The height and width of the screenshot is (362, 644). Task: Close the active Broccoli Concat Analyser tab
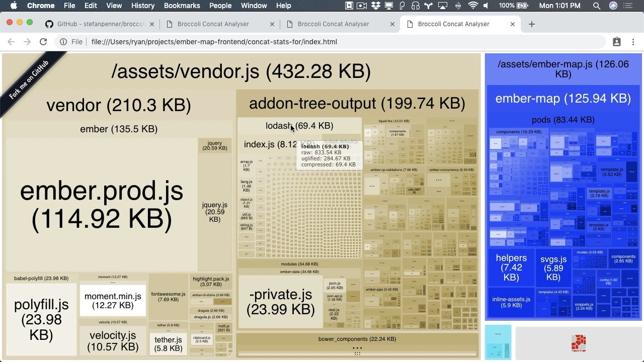click(513, 24)
